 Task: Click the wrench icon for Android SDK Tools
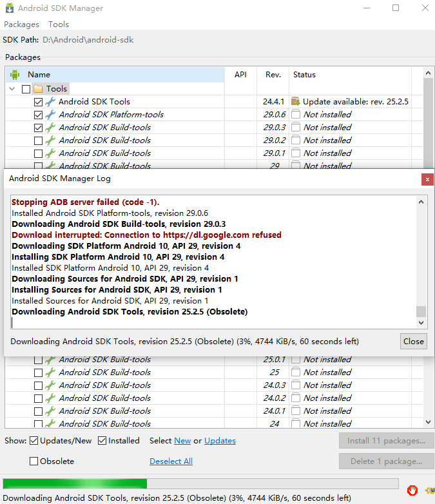(50, 102)
